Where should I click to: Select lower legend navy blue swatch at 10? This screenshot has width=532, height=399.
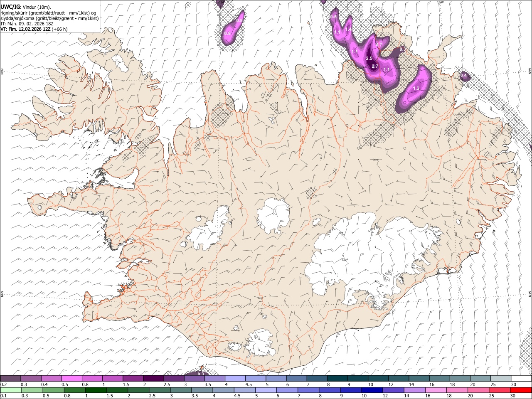372,390
